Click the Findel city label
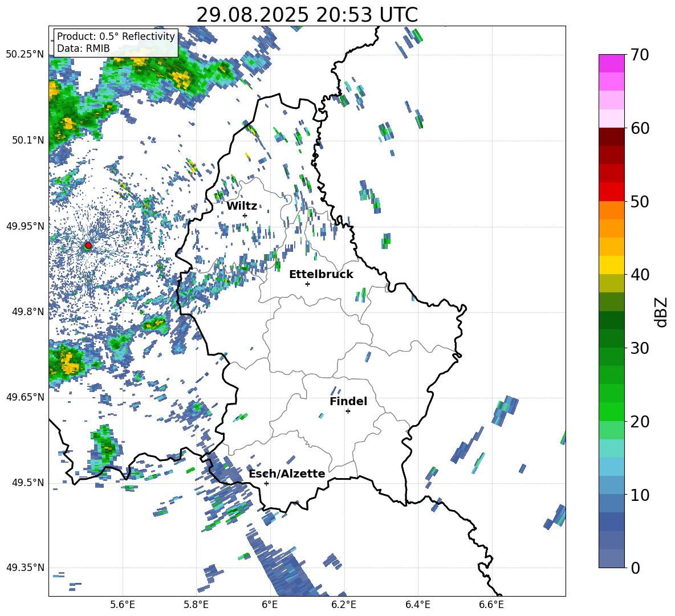 coord(348,401)
